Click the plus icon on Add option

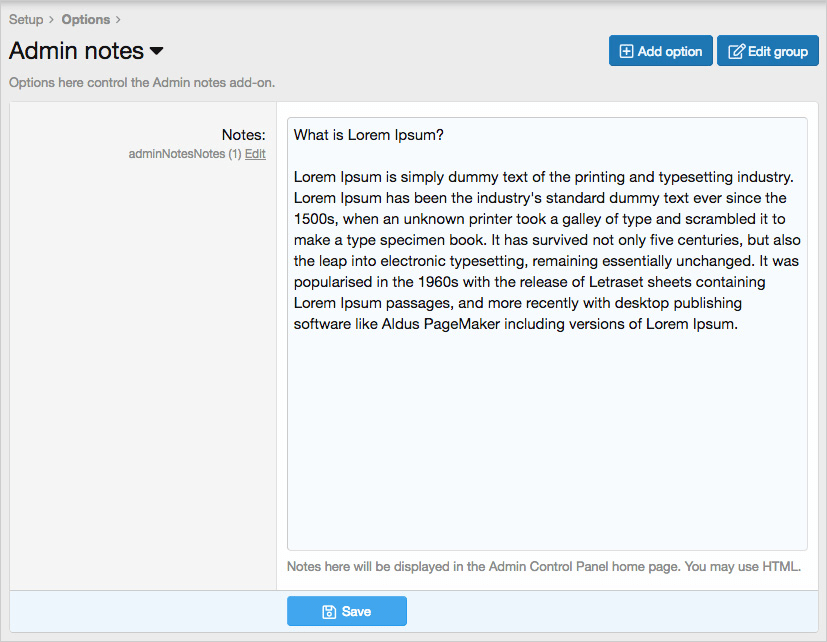point(627,51)
